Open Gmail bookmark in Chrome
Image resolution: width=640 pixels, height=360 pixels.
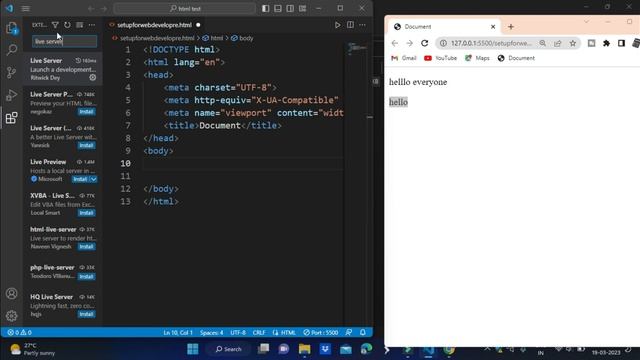(x=404, y=58)
